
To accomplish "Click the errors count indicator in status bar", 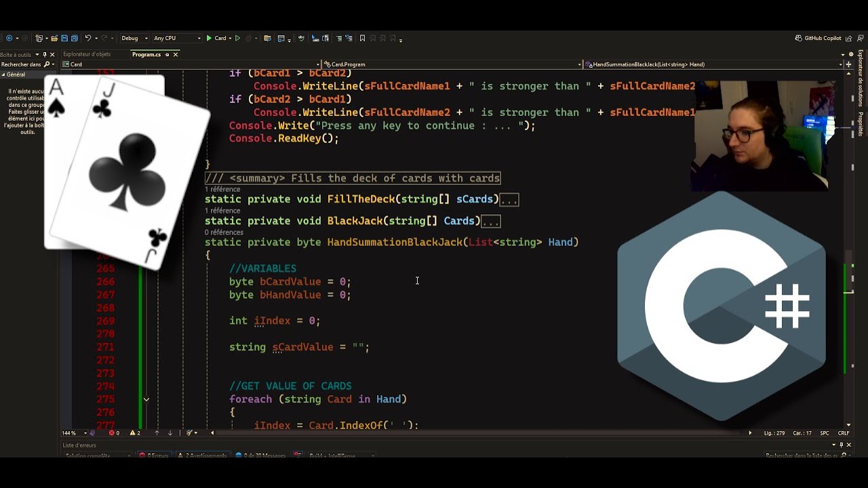I will pyautogui.click(x=114, y=433).
